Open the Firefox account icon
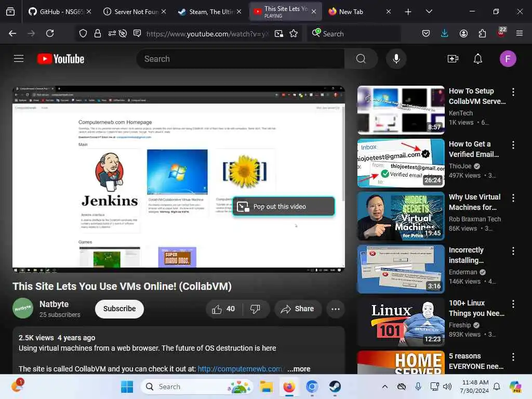The image size is (532, 399). (x=463, y=33)
